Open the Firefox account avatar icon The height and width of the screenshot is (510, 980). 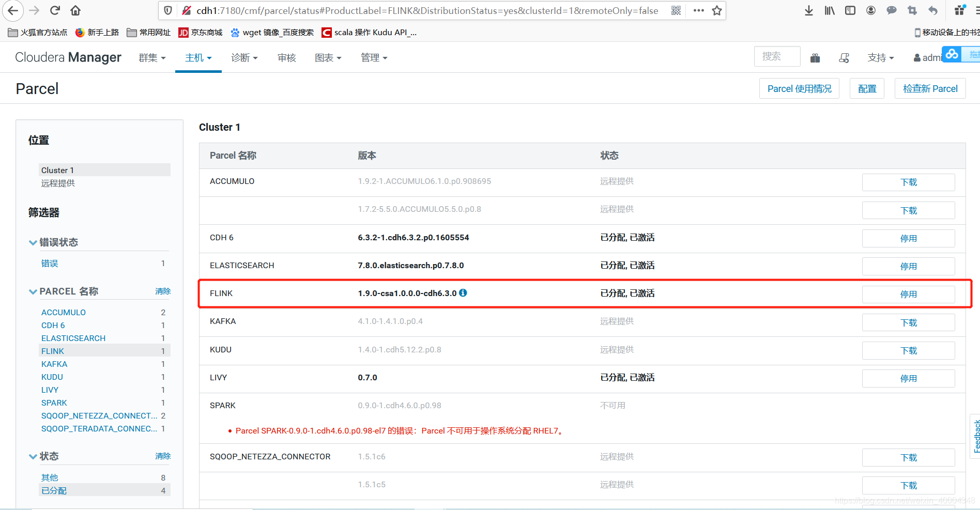871,10
